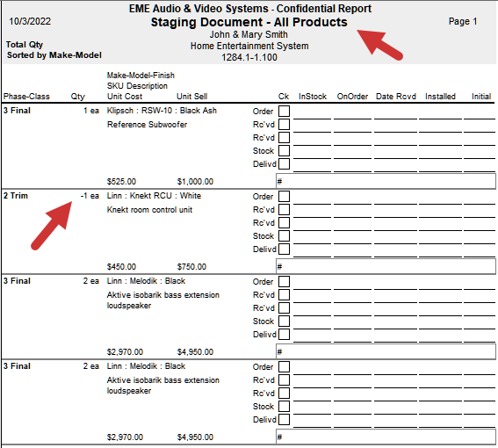
Task: Click the 'Reference Subwoofer' description
Action: click(147, 125)
